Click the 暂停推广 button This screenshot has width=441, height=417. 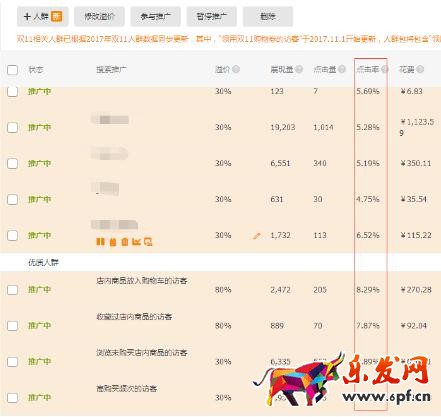point(212,16)
